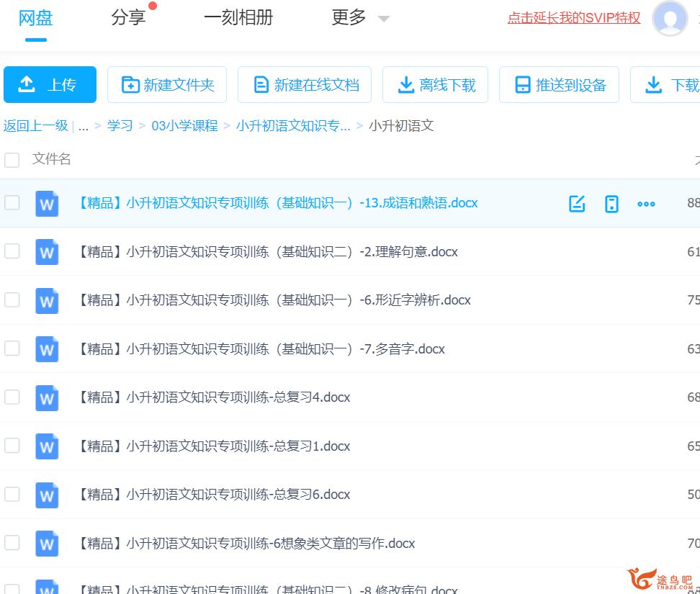The height and width of the screenshot is (594, 700).
Task: Expand the 更多 dropdown menu
Action: pyautogui.click(x=360, y=18)
